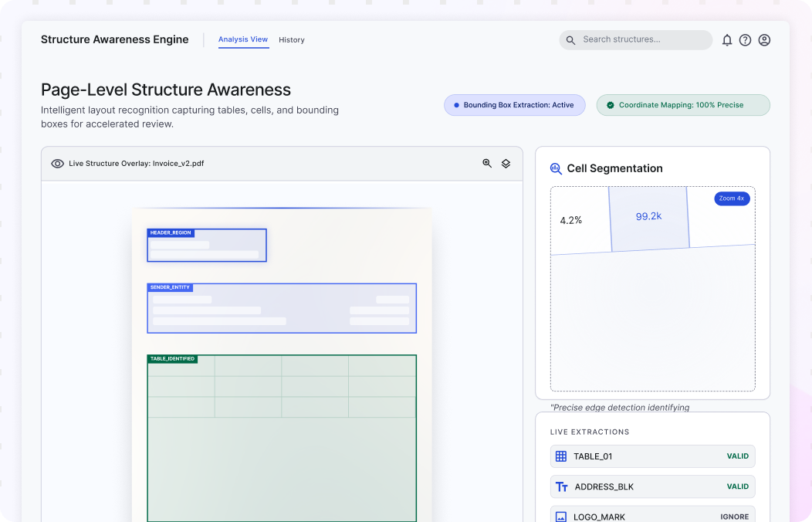This screenshot has height=522, width=812.
Task: Switch to the Analysis View tab
Action: click(x=243, y=39)
